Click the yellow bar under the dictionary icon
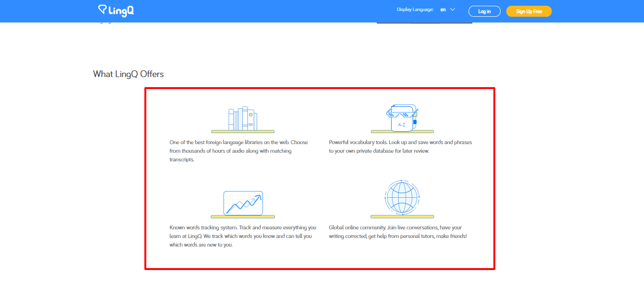This screenshot has width=644, height=282. tap(402, 131)
